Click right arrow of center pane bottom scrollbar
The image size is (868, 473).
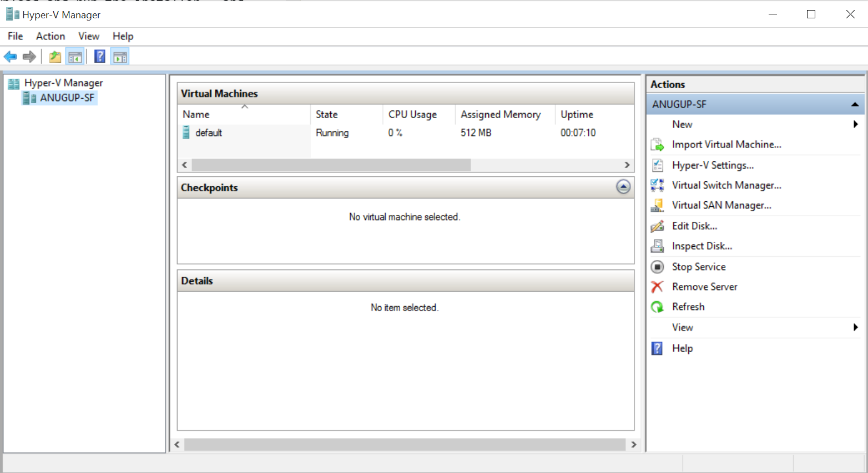634,445
